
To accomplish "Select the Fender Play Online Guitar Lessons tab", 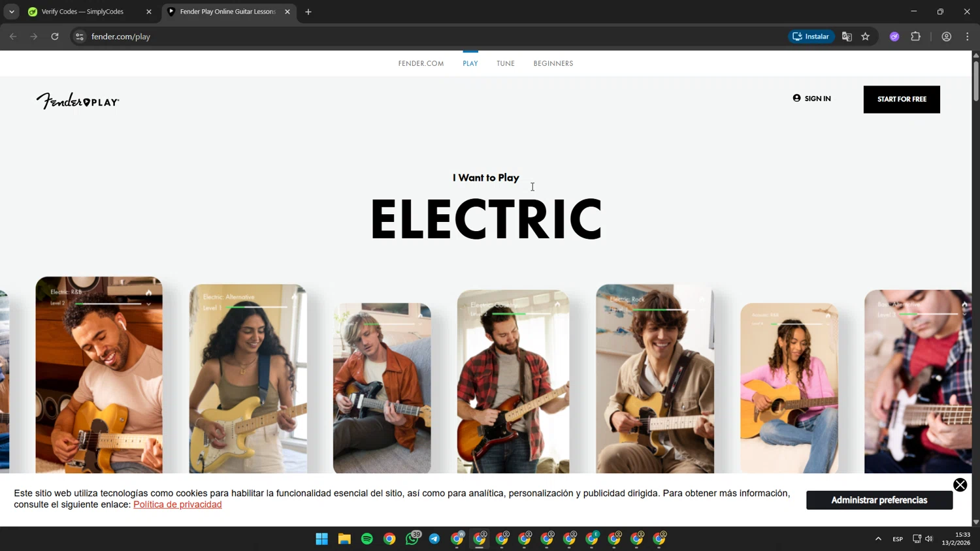I will click(229, 12).
